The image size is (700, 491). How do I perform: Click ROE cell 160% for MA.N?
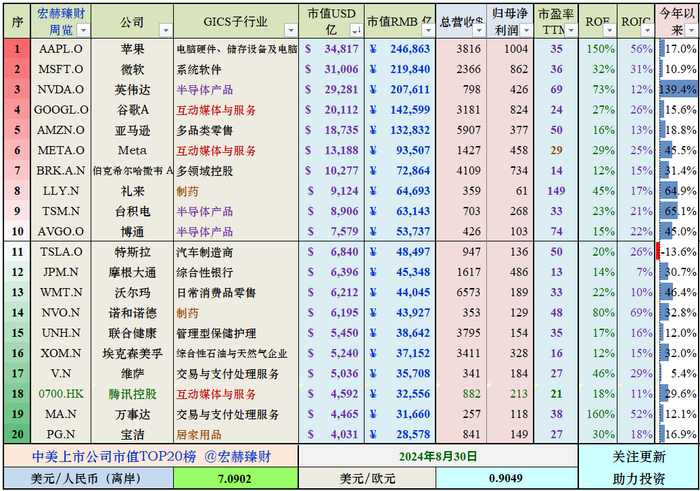click(598, 414)
